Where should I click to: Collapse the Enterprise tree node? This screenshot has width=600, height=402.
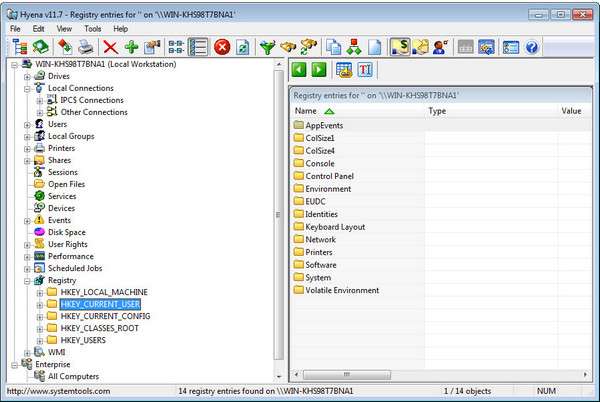[15, 365]
